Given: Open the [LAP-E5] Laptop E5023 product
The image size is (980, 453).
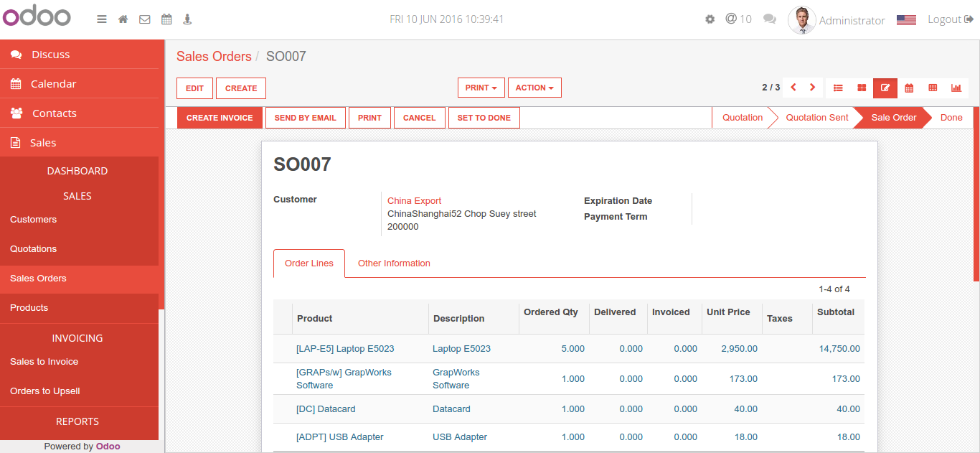Looking at the screenshot, I should tap(345, 349).
